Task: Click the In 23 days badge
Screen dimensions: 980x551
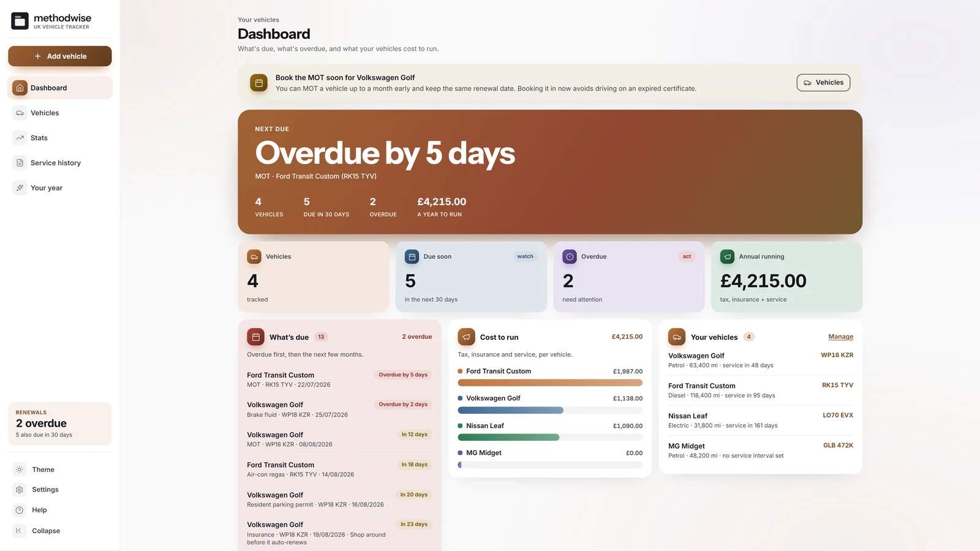Action: click(x=414, y=524)
